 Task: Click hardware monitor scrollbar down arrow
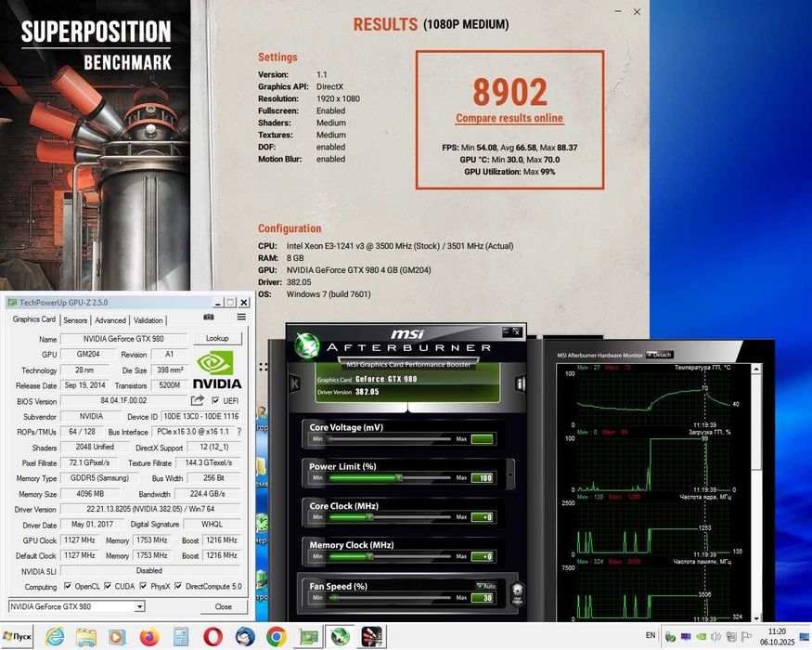pyautogui.click(x=756, y=617)
